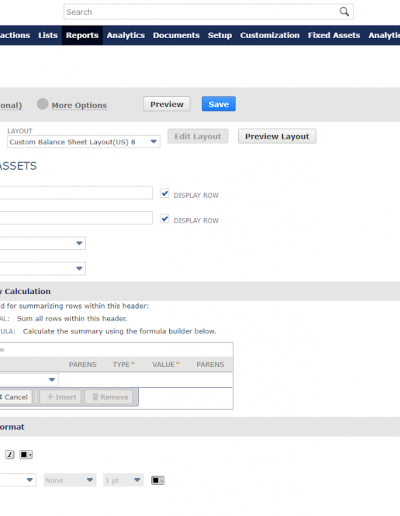Open the Fixed Assets menu

334,35
